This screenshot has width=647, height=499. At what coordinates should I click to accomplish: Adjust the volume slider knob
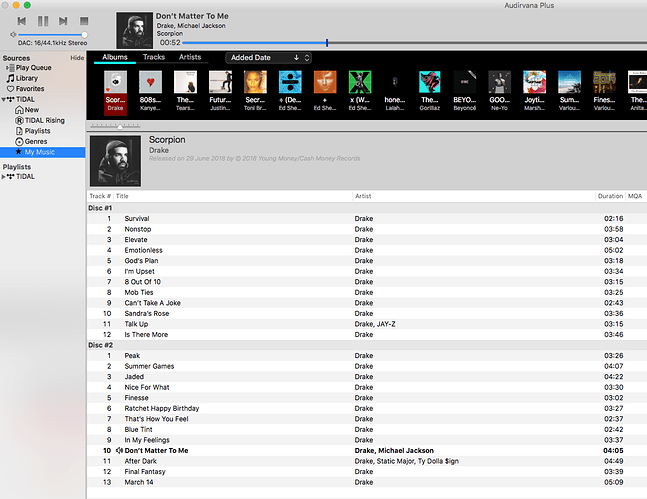[x=84, y=35]
